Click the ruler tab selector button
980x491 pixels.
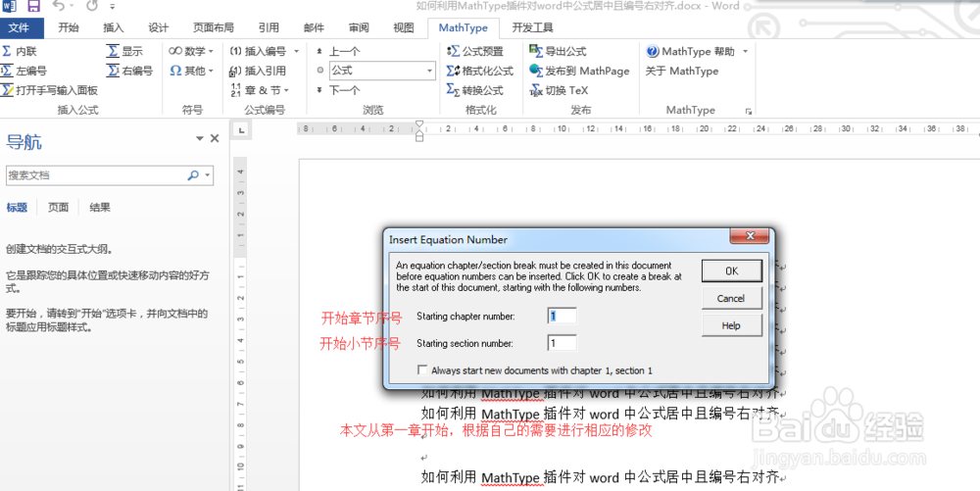[242, 130]
